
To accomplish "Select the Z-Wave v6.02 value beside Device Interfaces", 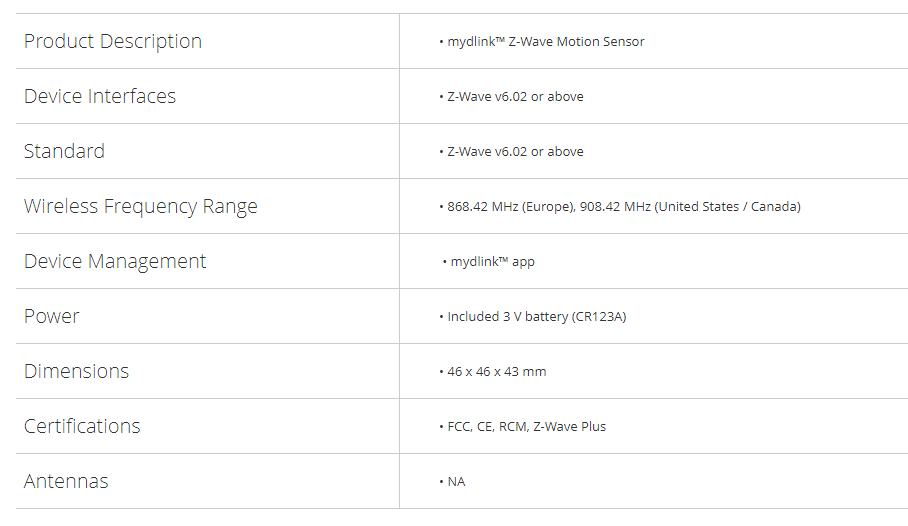I will tap(515, 97).
